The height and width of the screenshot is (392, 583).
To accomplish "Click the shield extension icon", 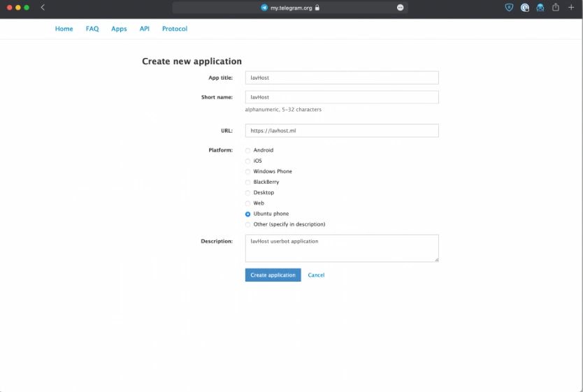I will [509, 8].
